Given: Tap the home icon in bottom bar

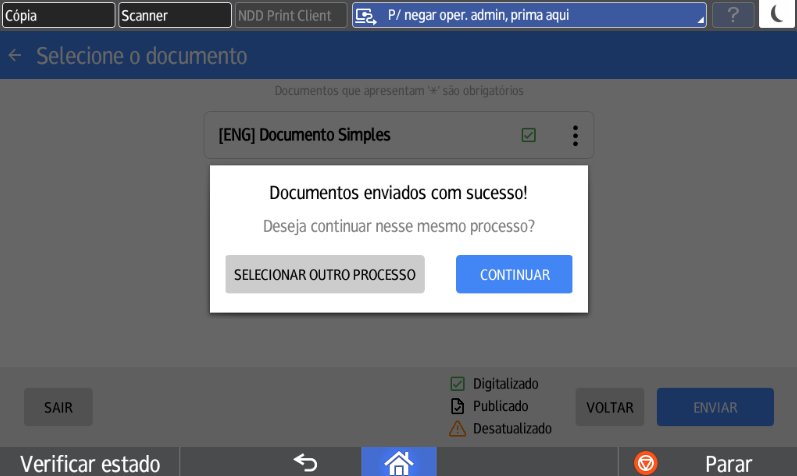Looking at the screenshot, I should tap(399, 462).
